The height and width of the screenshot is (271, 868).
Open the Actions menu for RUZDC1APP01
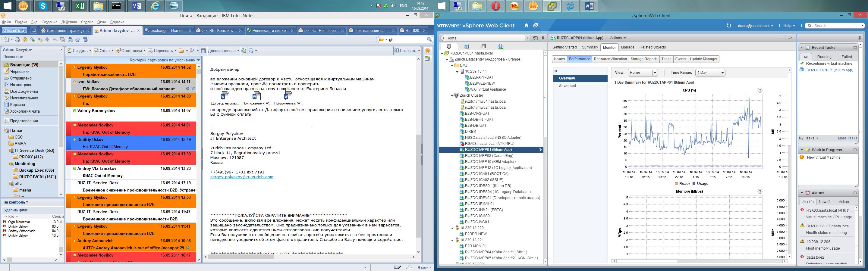click(x=618, y=38)
